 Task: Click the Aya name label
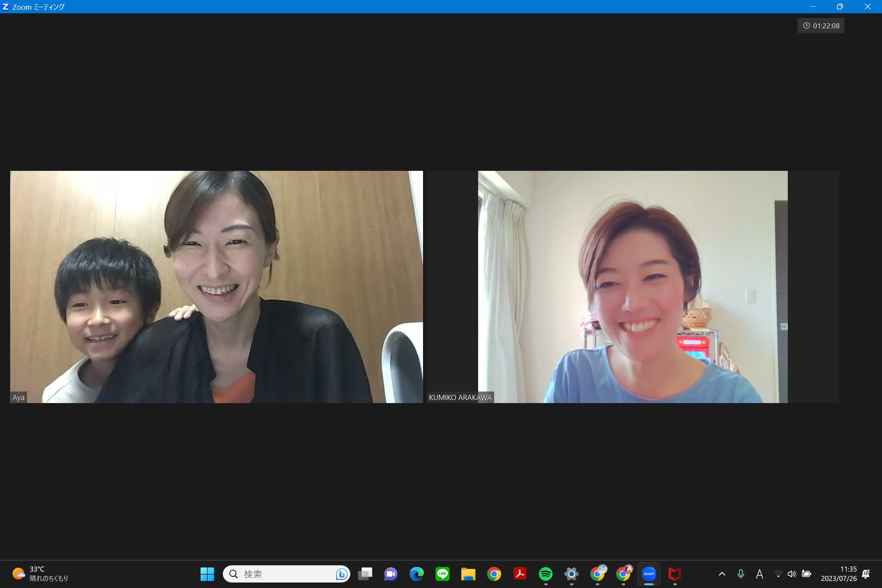point(18,398)
